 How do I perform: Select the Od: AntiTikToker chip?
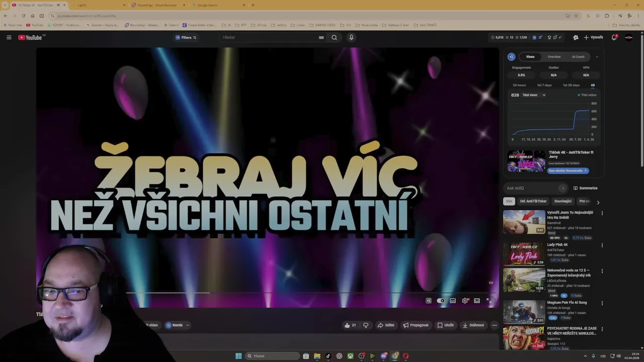pyautogui.click(x=533, y=201)
